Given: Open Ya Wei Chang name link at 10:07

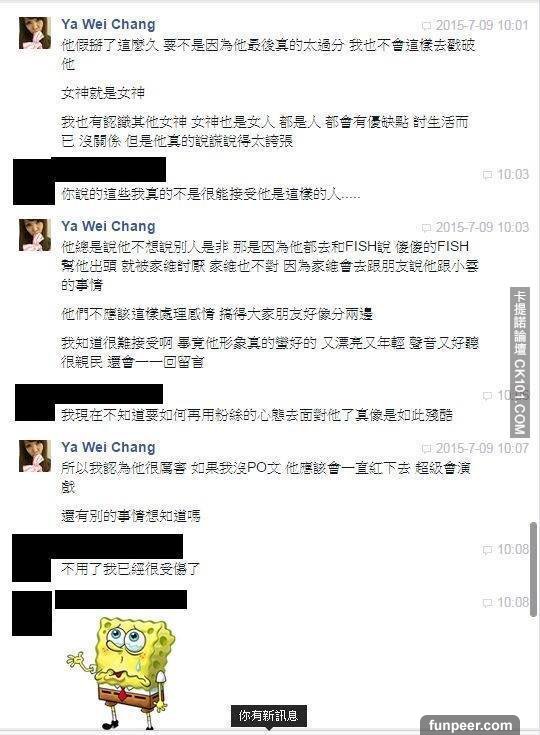Looking at the screenshot, I should (x=108, y=447).
